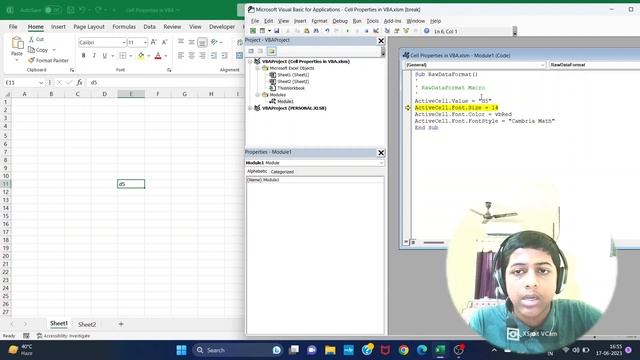Click Accessibility: Investigate in status bar

[64, 336]
